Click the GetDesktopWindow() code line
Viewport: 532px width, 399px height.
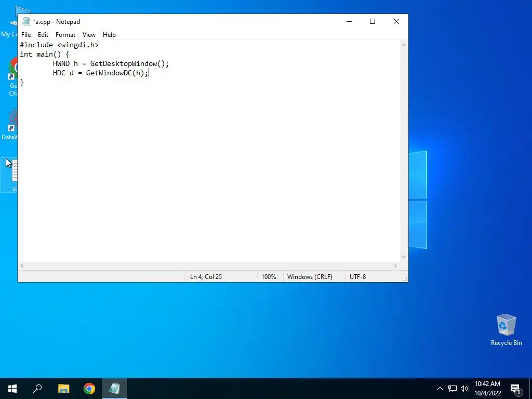(x=111, y=63)
